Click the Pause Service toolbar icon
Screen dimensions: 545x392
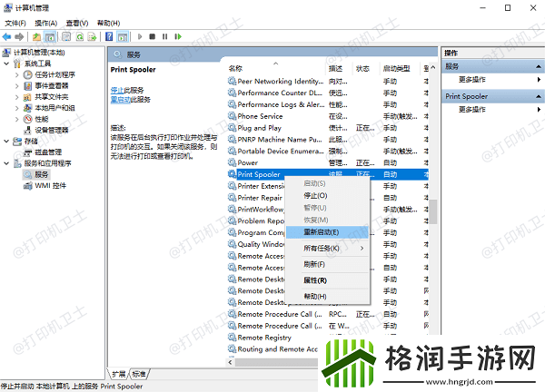tap(163, 37)
